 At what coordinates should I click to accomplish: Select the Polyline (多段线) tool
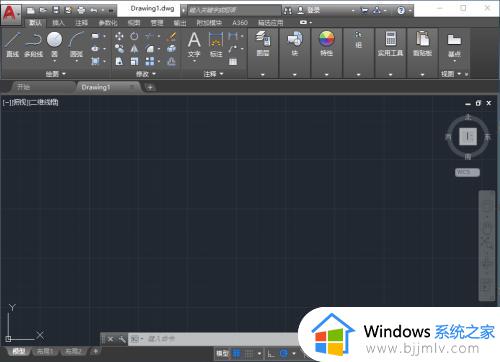tap(33, 44)
